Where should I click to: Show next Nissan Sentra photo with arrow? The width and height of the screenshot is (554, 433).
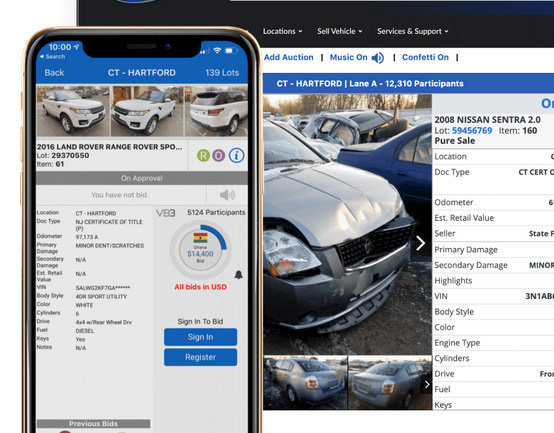(420, 243)
